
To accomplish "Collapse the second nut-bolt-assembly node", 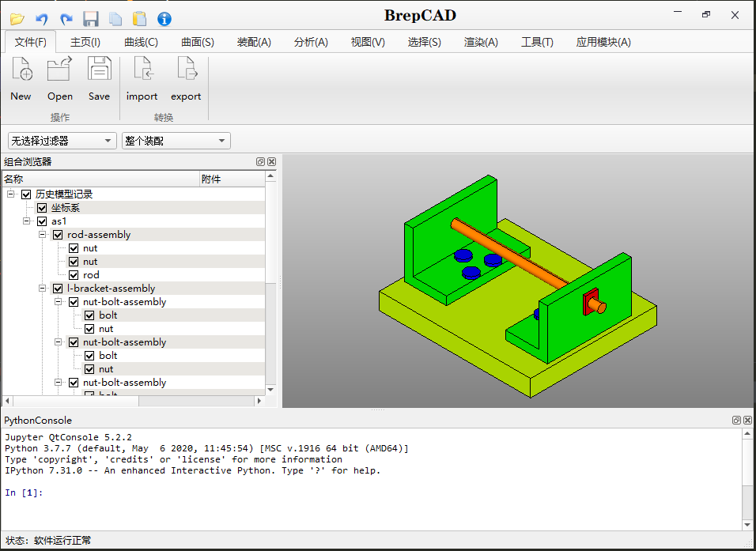I will pyautogui.click(x=58, y=342).
